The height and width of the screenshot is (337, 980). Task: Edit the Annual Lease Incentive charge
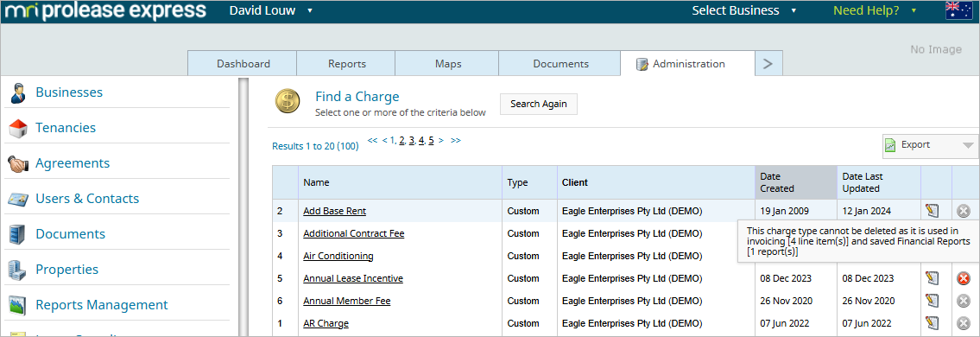pos(933,278)
